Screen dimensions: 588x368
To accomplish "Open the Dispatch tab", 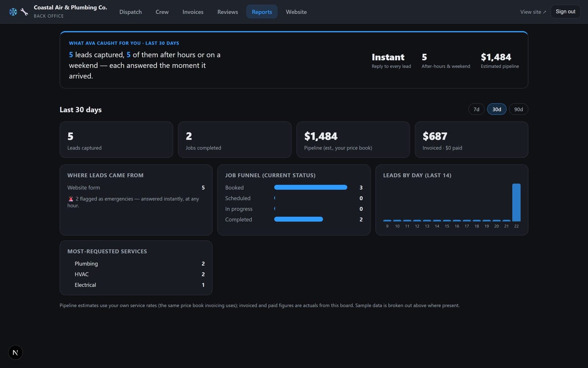I will pos(130,12).
